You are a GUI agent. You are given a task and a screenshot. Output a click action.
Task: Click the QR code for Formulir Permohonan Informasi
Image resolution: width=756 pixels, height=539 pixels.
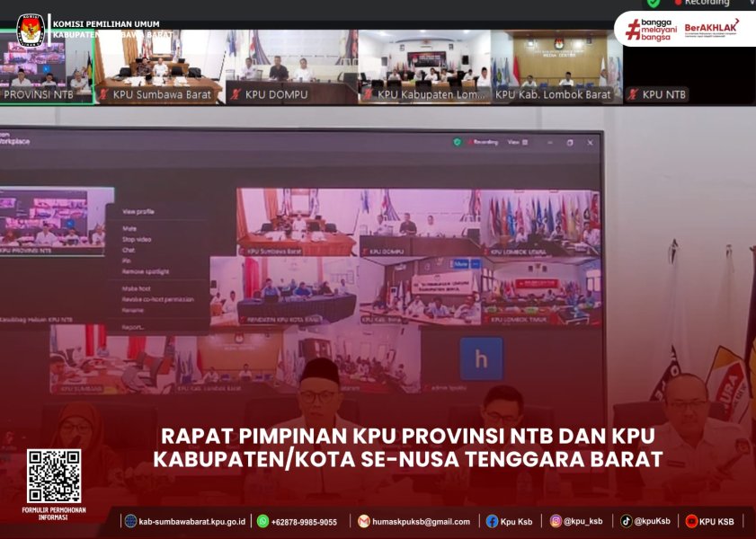pyautogui.click(x=54, y=476)
